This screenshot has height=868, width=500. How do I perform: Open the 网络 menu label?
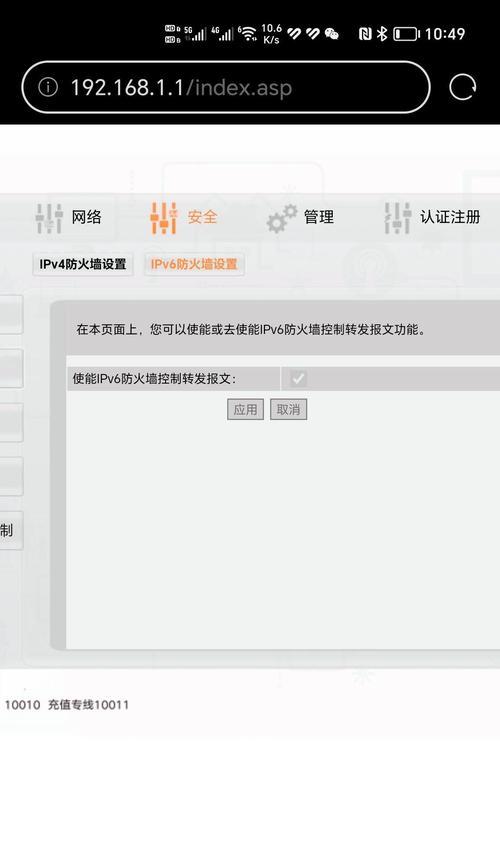[86, 217]
